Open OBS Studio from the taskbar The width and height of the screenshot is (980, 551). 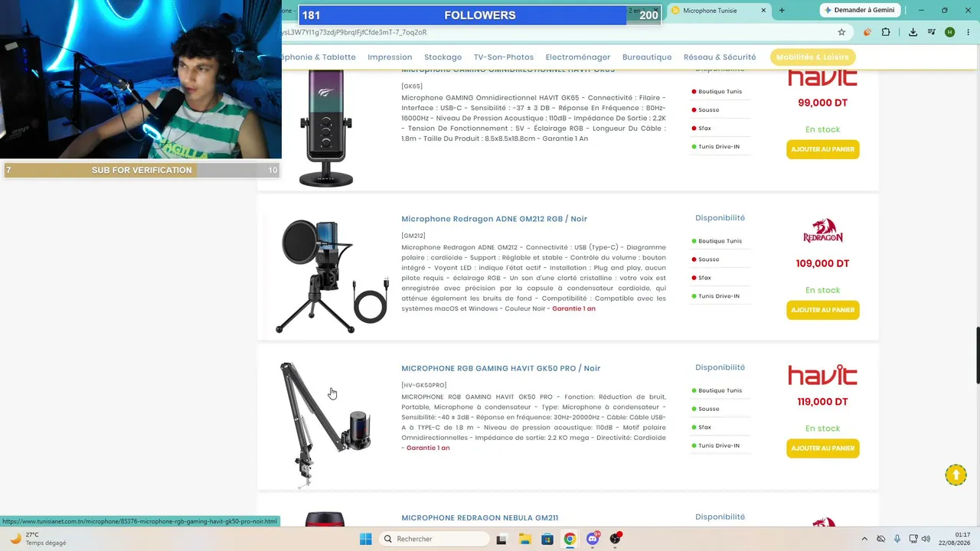click(x=615, y=539)
